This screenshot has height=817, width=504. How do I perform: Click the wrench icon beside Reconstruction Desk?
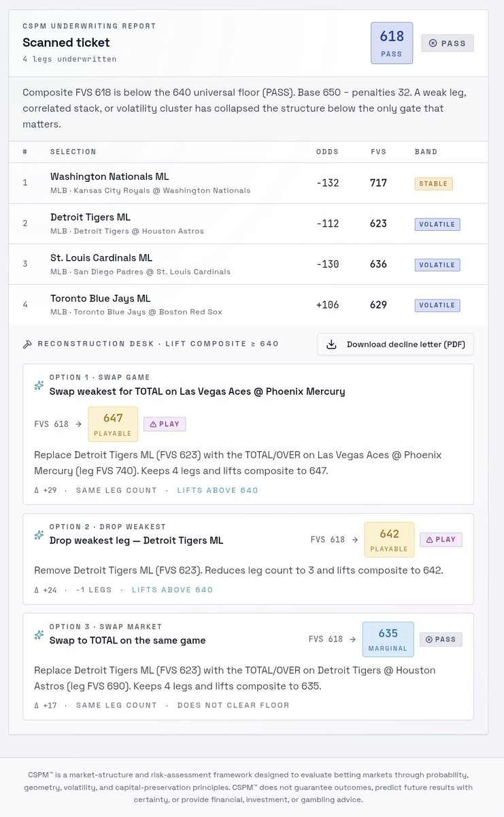(x=27, y=344)
